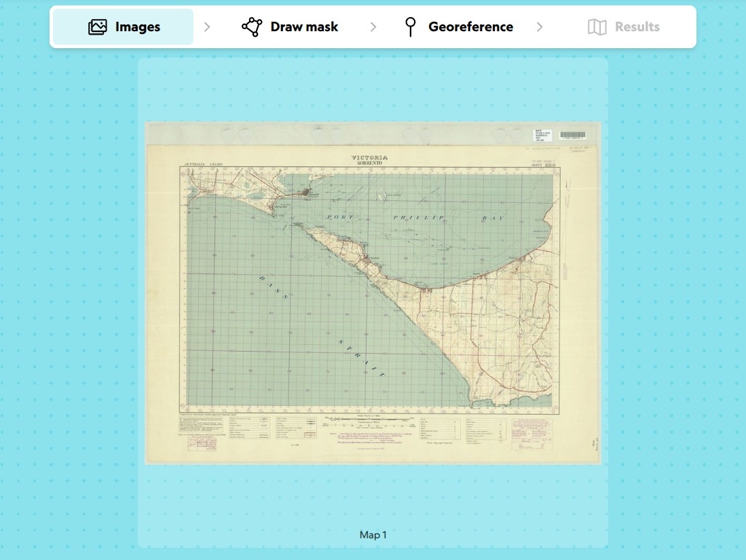Click the Images step picture icon
746x560 pixels.
[x=98, y=27]
